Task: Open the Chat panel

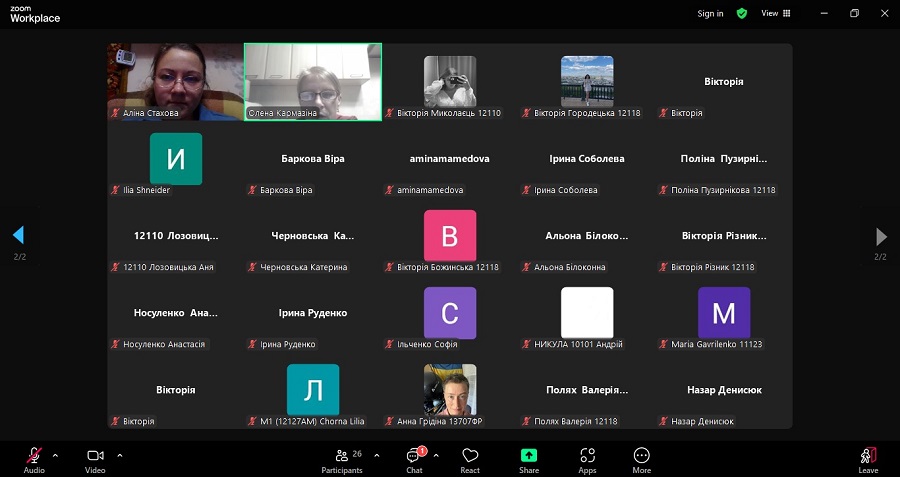Action: click(x=414, y=459)
